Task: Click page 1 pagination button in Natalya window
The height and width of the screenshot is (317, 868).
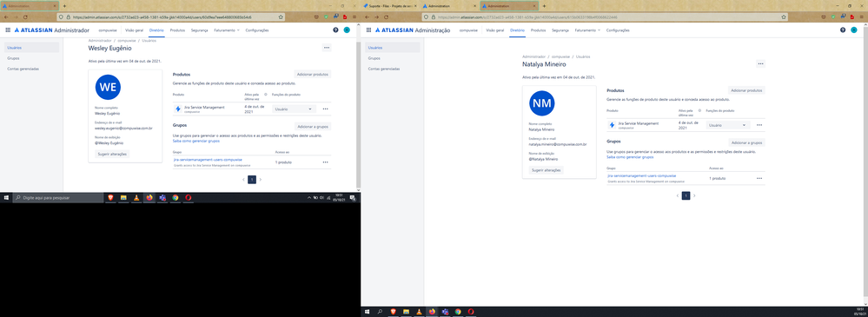Action: (686, 195)
